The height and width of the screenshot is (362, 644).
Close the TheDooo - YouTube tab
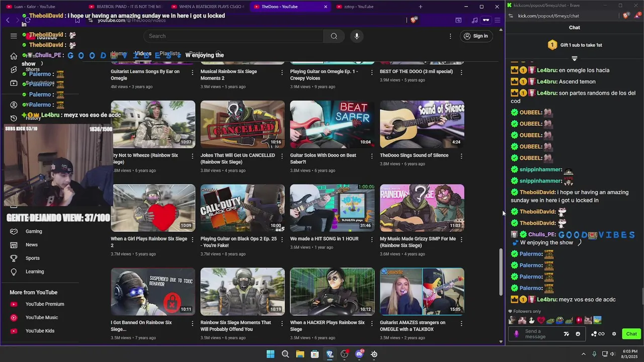coord(326,7)
